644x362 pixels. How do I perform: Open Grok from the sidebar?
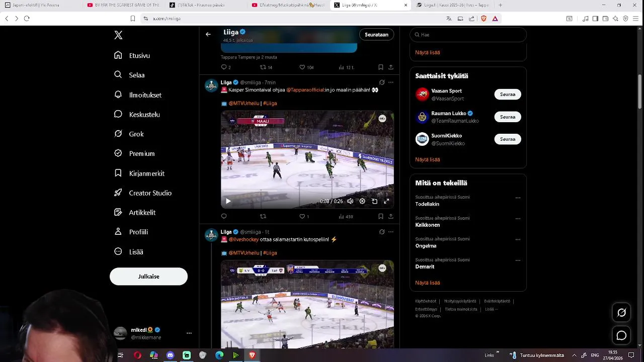click(x=129, y=134)
